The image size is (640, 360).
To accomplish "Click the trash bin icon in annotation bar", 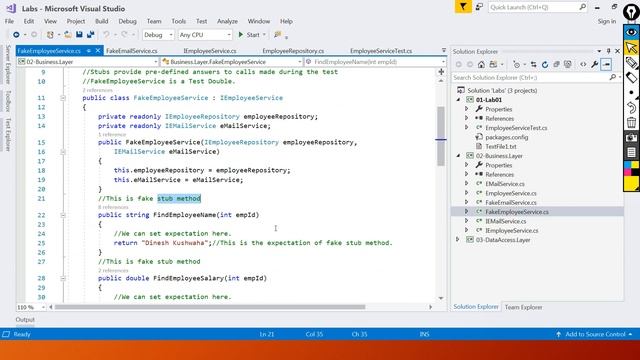I will pyautogui.click(x=631, y=122).
